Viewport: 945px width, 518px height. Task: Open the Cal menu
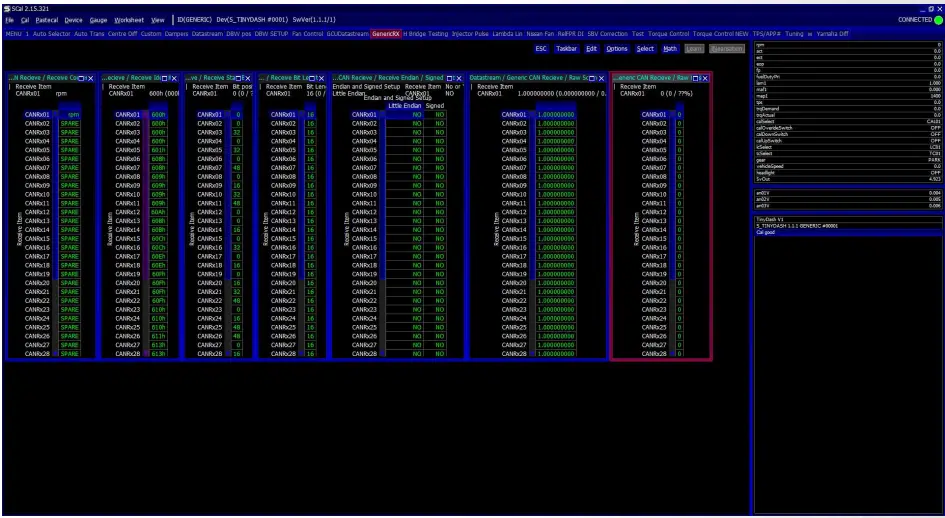click(25, 20)
